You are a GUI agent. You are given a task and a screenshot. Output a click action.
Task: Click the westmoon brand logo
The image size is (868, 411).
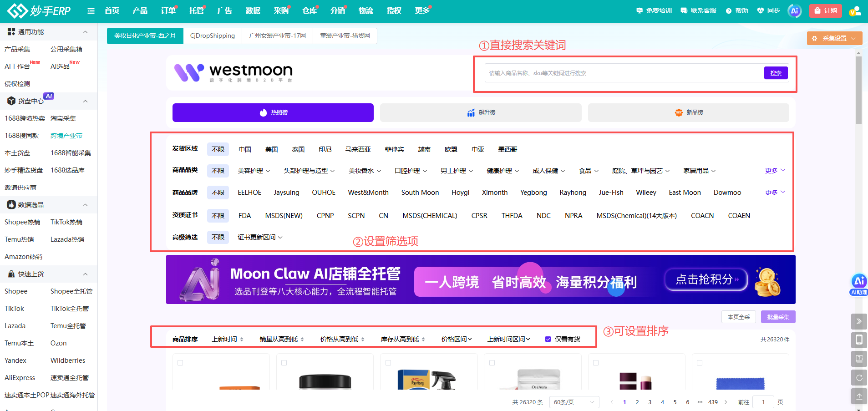233,72
